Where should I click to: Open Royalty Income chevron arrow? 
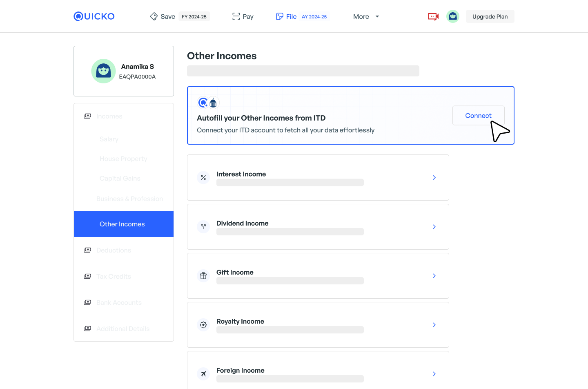coord(434,325)
